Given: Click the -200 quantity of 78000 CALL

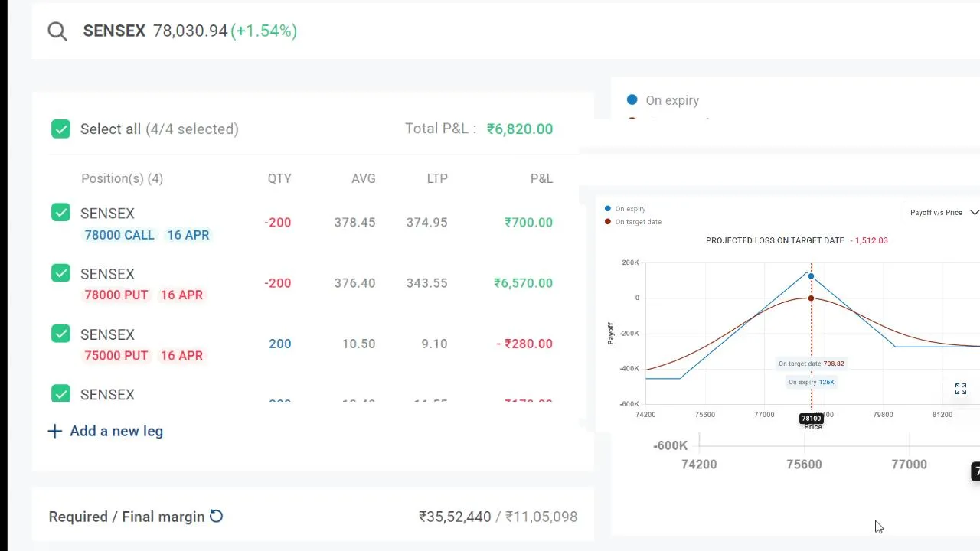Looking at the screenshot, I should point(278,222).
